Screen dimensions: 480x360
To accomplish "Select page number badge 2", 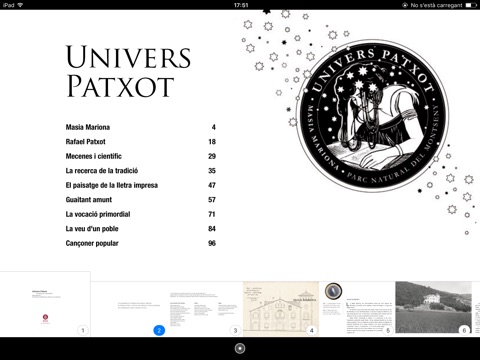I will pyautogui.click(x=159, y=330).
